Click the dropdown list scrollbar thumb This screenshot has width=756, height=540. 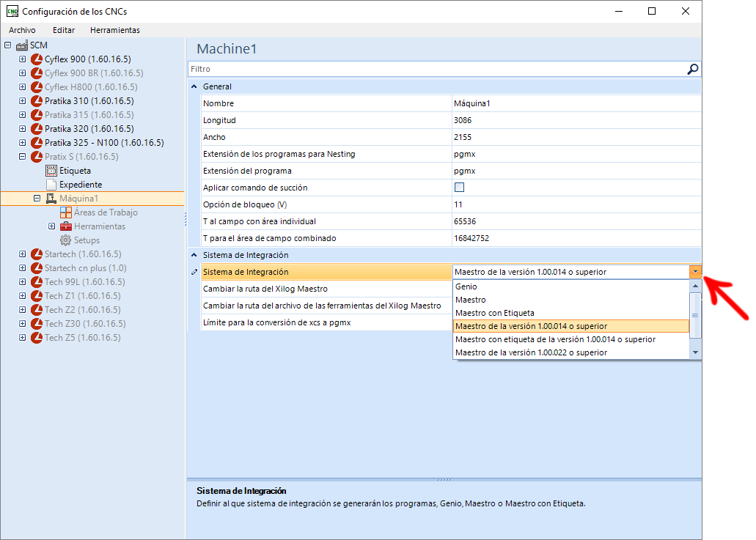click(695, 316)
